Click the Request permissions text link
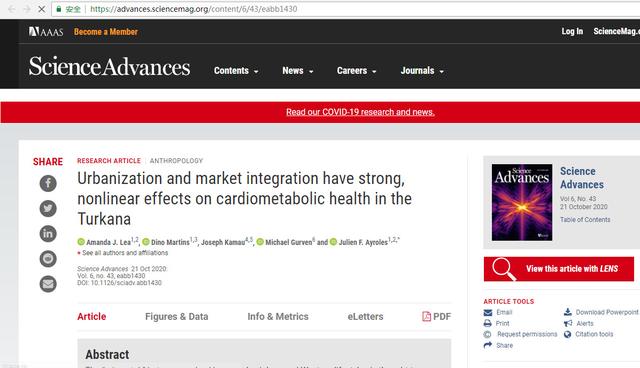The height and width of the screenshot is (368, 640). pos(527,334)
